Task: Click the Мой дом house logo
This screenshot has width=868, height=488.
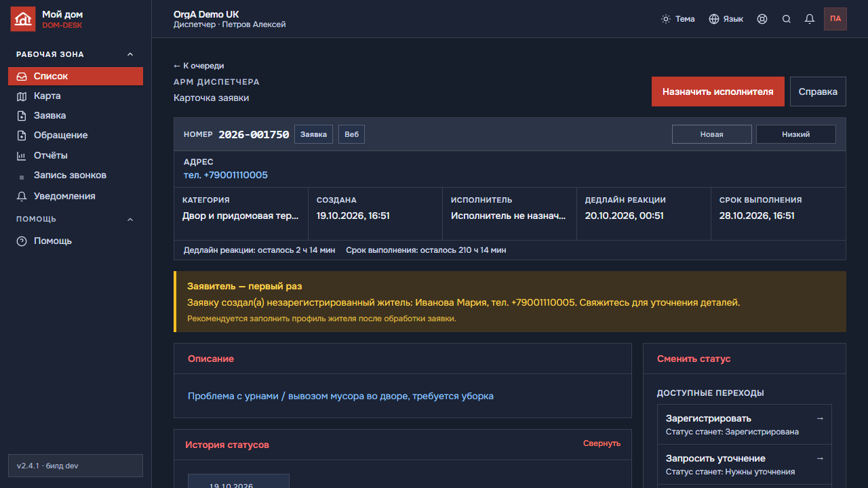Action: pyautogui.click(x=22, y=19)
